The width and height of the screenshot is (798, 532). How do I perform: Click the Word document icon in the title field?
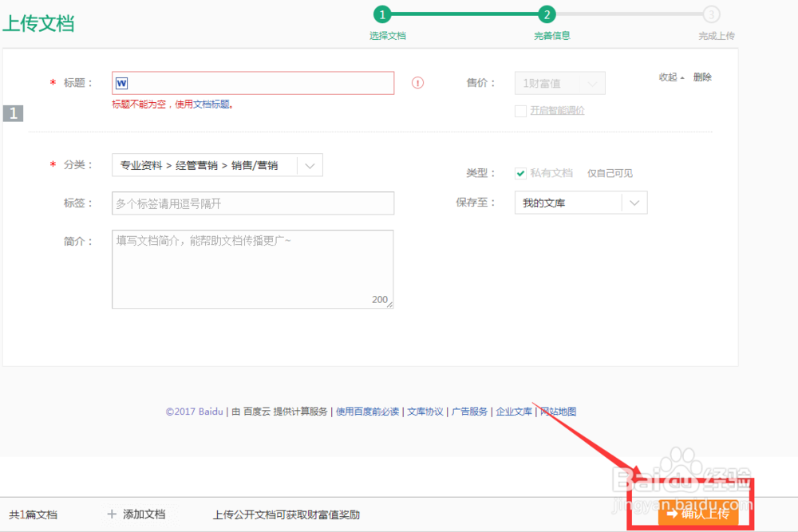click(122, 82)
